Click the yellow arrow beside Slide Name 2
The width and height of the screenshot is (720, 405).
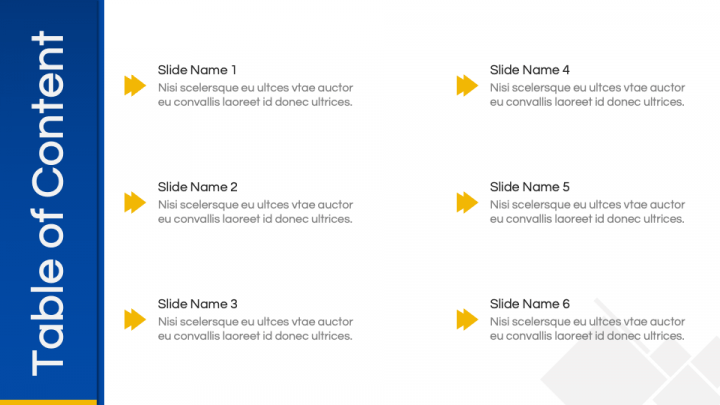135,202
